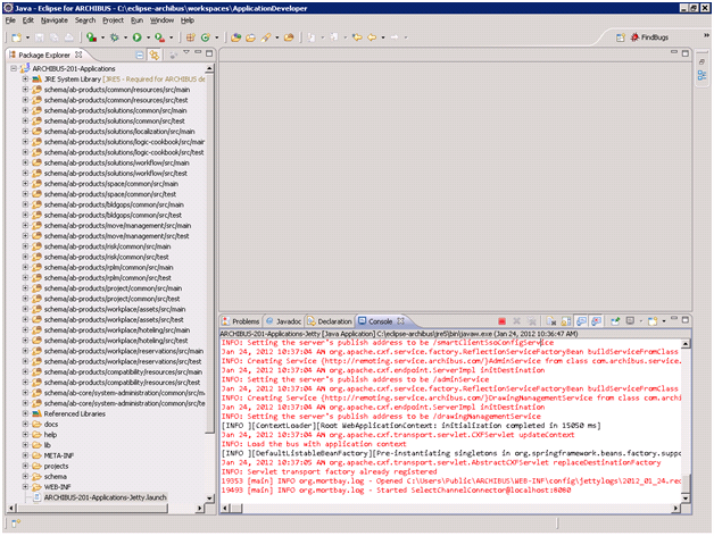Click Remove Launch console icon
This screenshot has width=714, height=536.
(516, 322)
